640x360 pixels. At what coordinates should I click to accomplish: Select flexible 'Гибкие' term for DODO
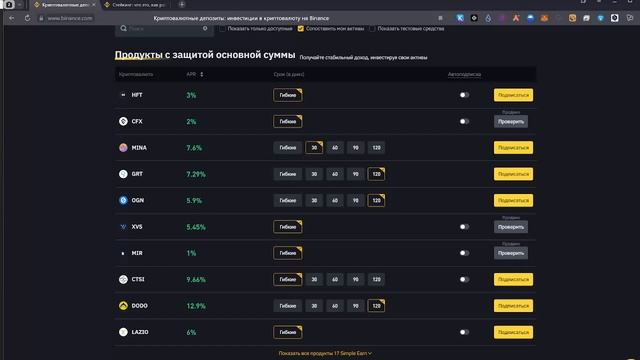[x=288, y=306]
